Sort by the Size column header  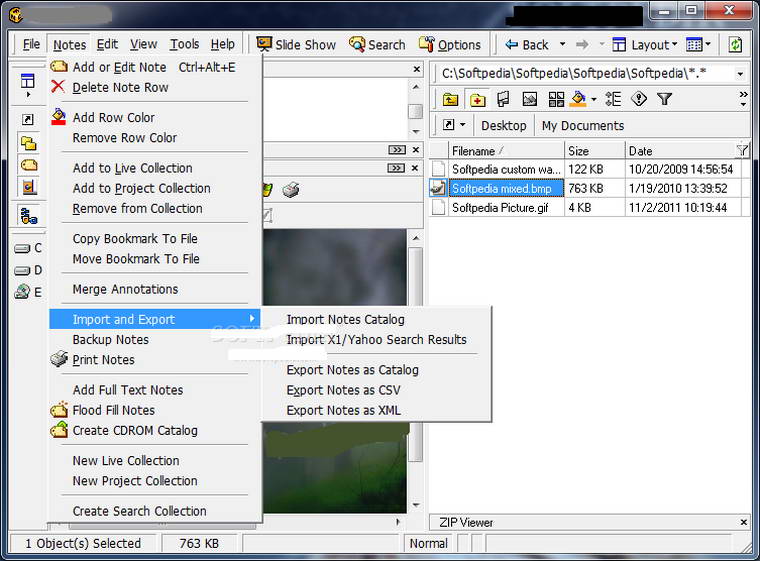594,151
